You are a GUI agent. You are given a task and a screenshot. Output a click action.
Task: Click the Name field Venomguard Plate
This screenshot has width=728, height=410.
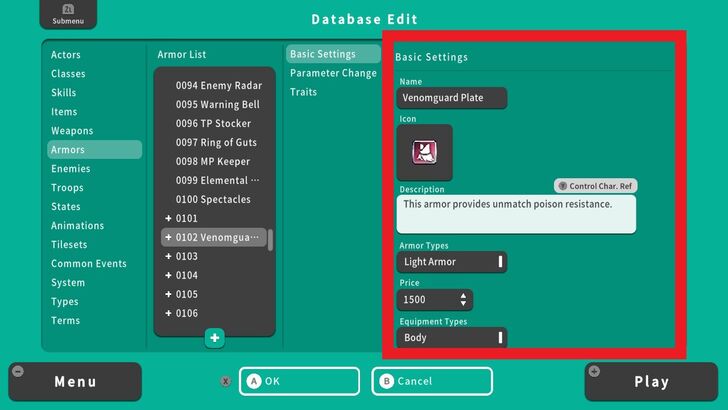[x=451, y=98]
